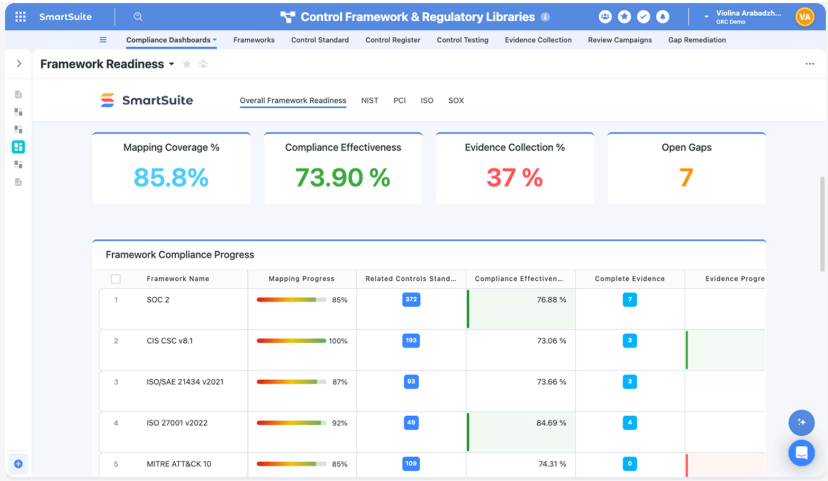The height and width of the screenshot is (481, 828).
Task: Click the Evidence Collection % card
Action: pyautogui.click(x=515, y=168)
